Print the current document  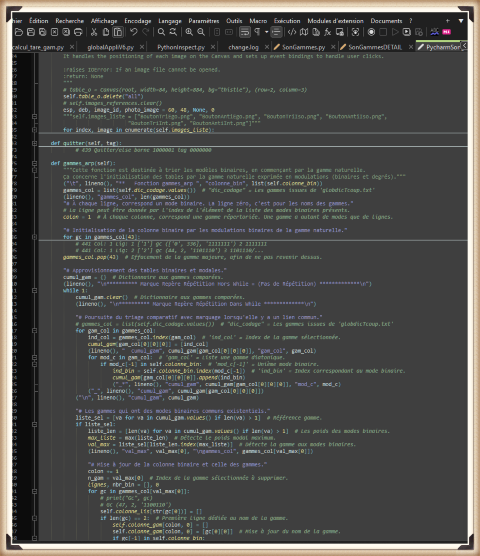(x=78, y=32)
